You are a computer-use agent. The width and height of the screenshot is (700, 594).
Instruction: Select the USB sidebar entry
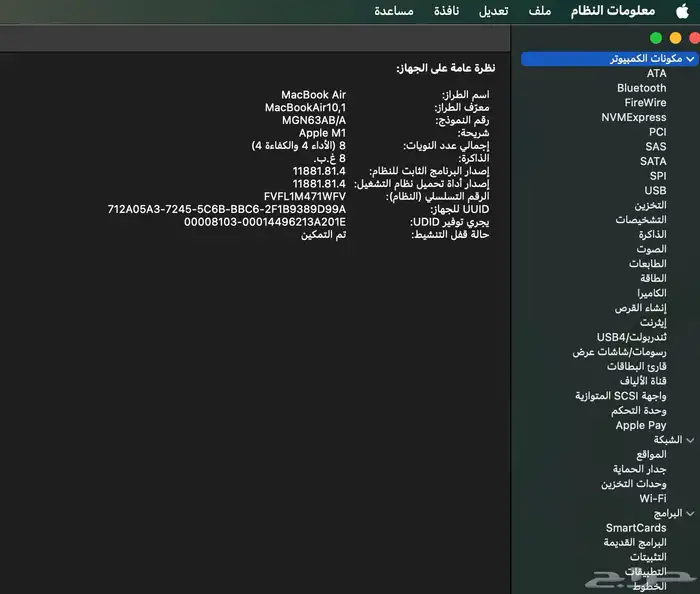click(x=655, y=190)
